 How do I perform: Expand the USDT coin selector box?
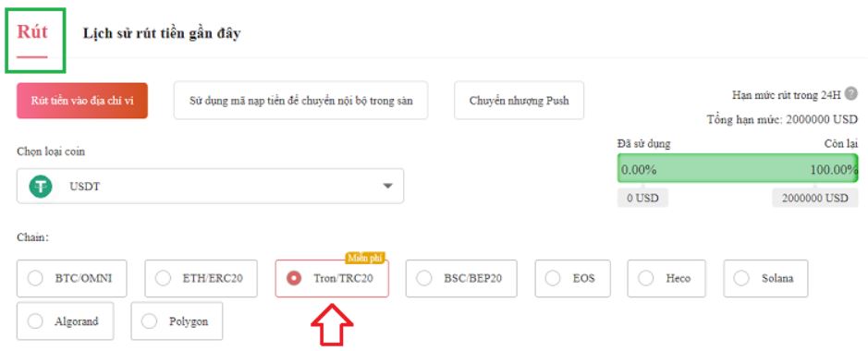click(x=211, y=187)
